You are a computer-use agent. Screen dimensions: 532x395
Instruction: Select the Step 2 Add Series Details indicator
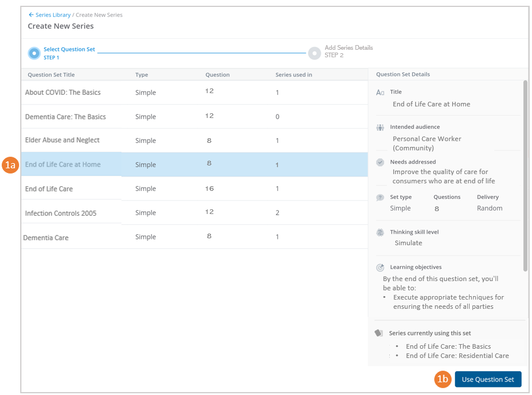click(x=315, y=53)
